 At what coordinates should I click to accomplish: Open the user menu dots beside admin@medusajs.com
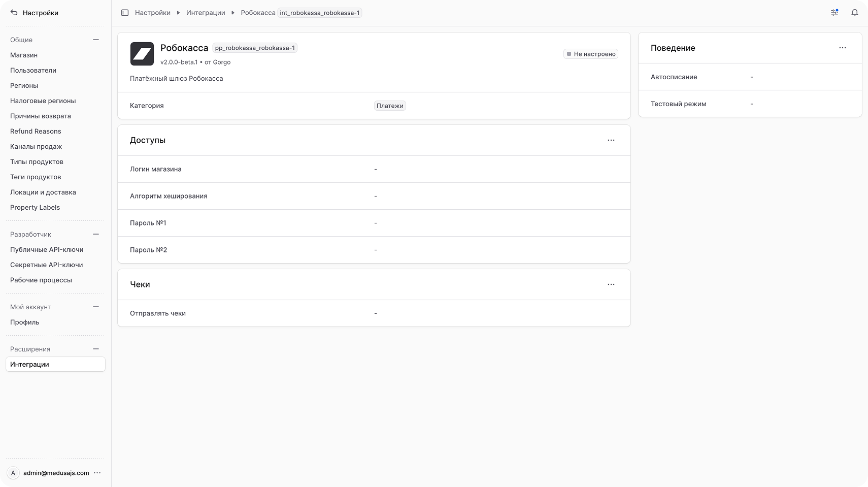(97, 473)
